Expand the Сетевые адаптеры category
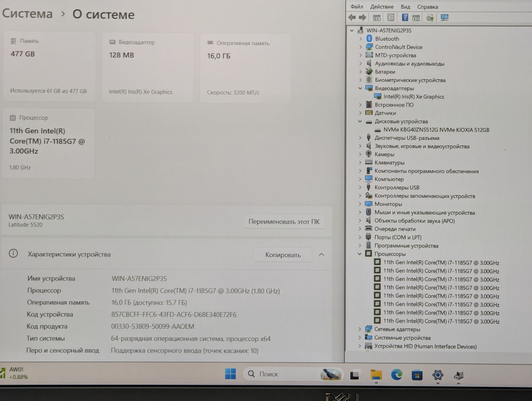The image size is (532, 401). pos(360,329)
